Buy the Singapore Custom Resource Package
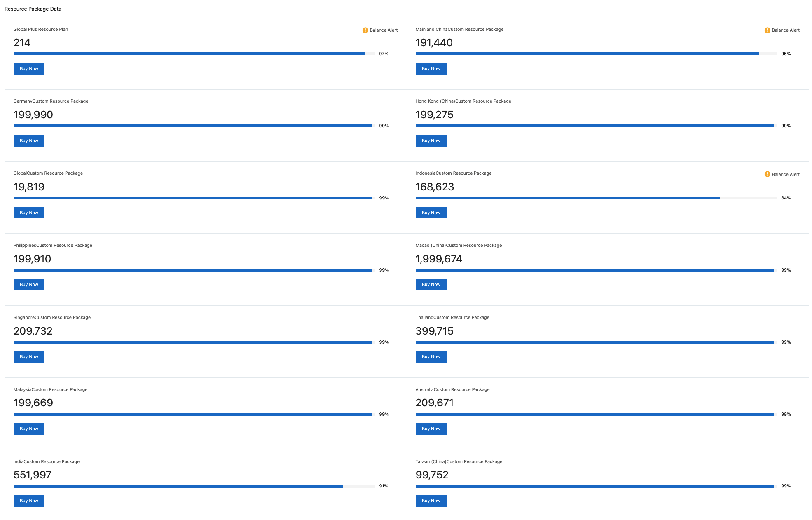This screenshot has height=520, width=812. pyautogui.click(x=29, y=357)
